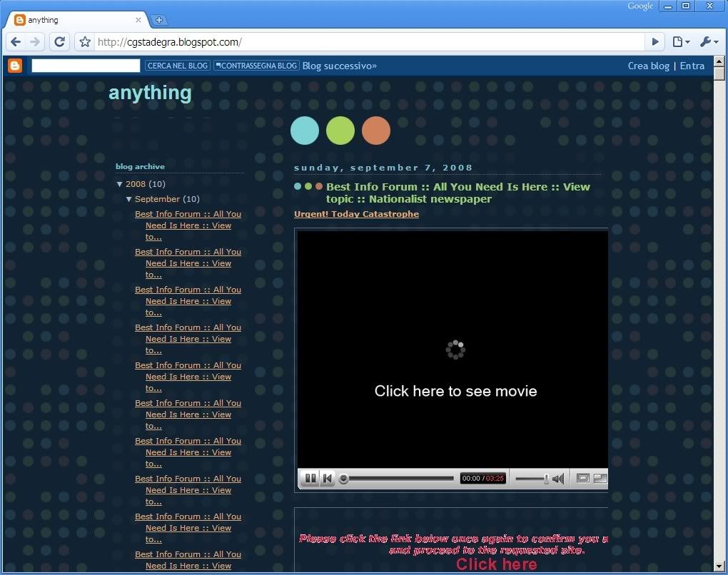Click the video seek progress bar
This screenshot has width=728, height=575.
point(400,478)
